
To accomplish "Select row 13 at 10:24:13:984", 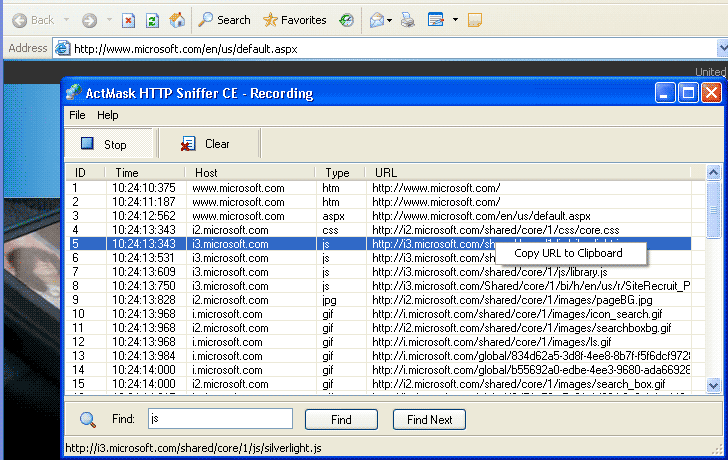I will pyautogui.click(x=380, y=356).
